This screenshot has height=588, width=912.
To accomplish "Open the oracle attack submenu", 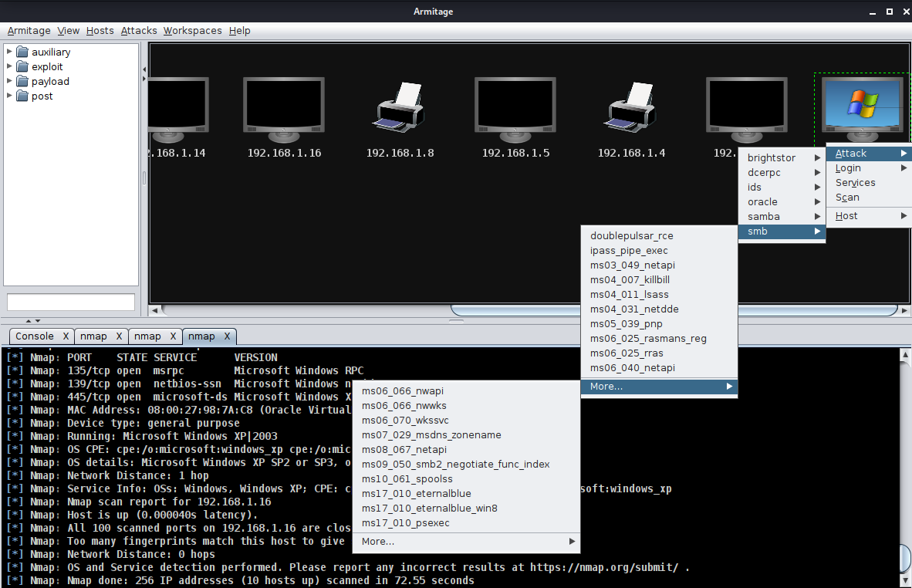I will (x=782, y=202).
